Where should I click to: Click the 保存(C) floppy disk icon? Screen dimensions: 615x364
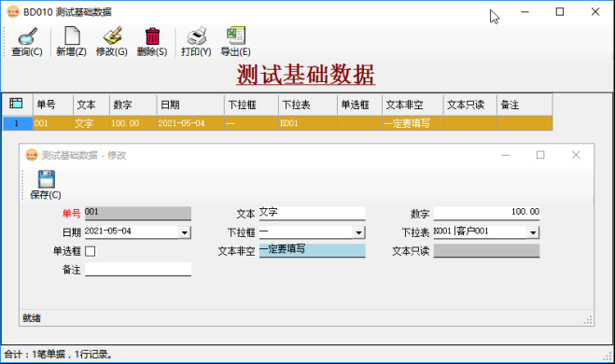[x=47, y=179]
